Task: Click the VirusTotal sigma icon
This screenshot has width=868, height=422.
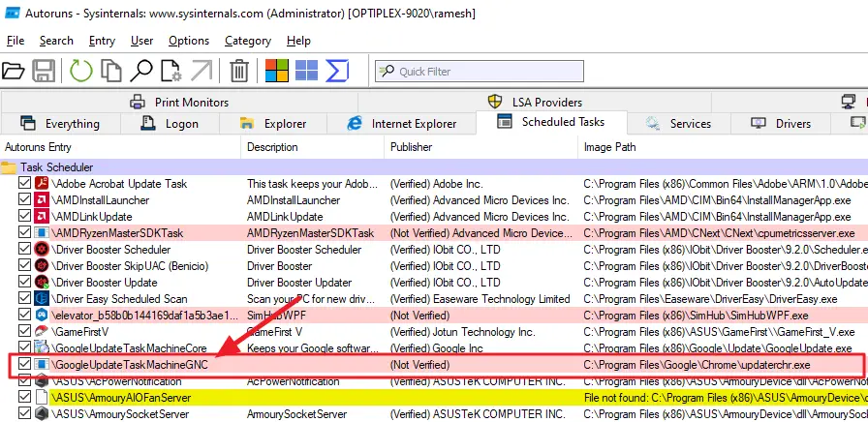Action: (x=337, y=71)
